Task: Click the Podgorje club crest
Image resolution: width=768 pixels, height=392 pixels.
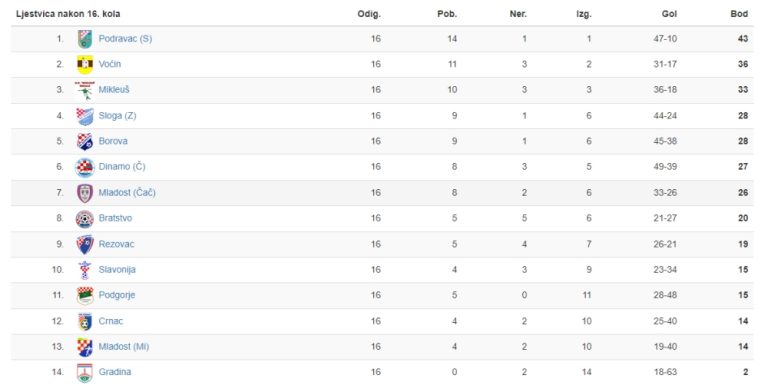Action: 85,295
